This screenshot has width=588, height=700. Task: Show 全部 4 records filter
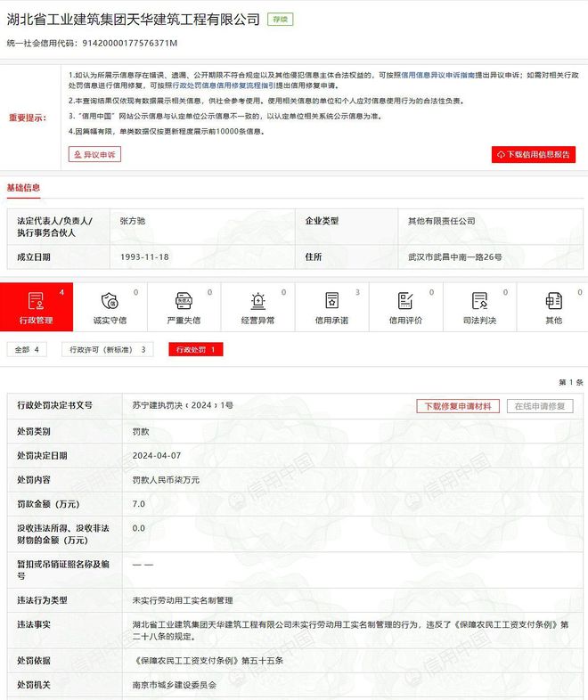[x=27, y=349]
